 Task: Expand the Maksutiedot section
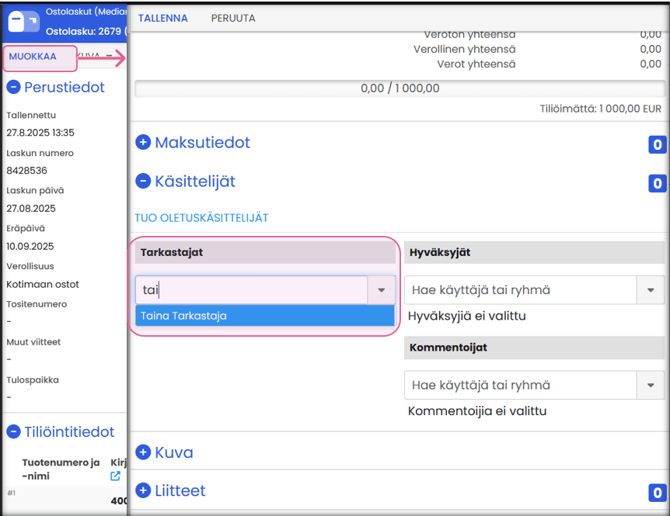point(143,143)
